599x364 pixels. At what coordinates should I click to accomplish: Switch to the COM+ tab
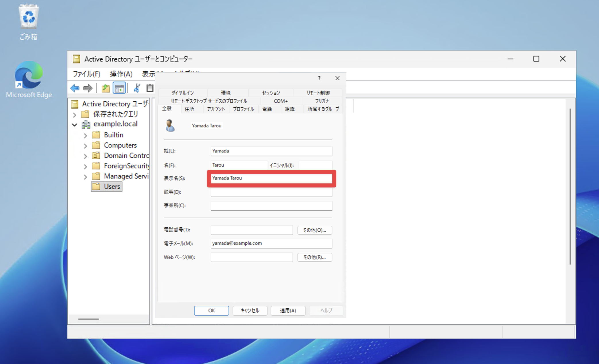281,101
